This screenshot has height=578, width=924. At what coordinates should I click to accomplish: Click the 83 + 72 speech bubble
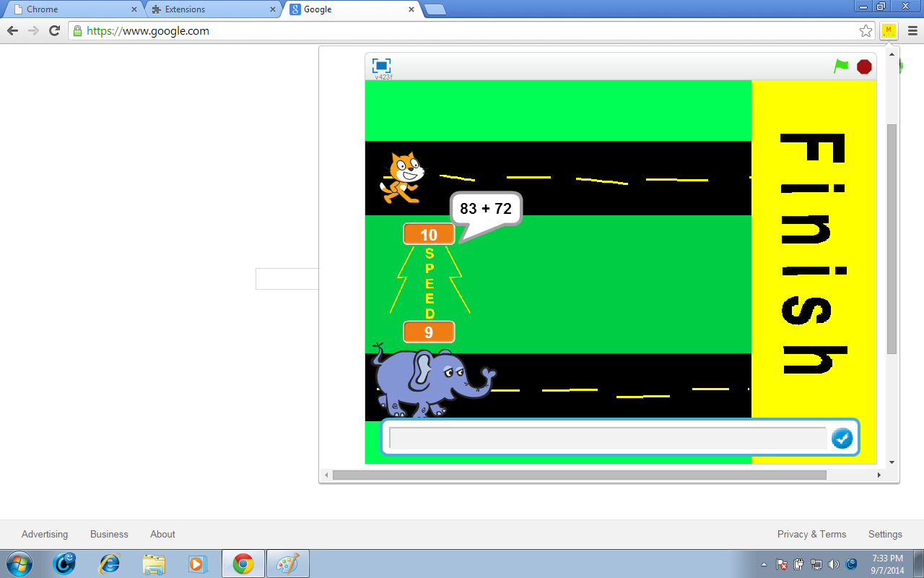coord(486,209)
